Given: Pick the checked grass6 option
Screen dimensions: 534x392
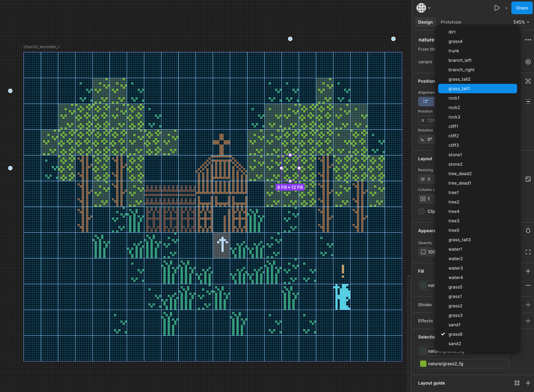Looking at the screenshot, I should point(477,334).
